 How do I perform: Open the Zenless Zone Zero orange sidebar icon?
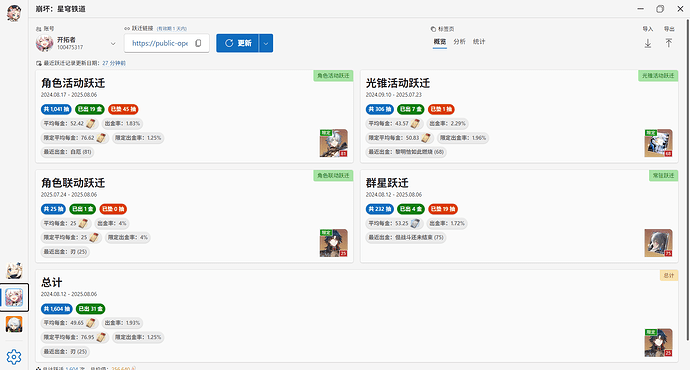pyautogui.click(x=14, y=325)
